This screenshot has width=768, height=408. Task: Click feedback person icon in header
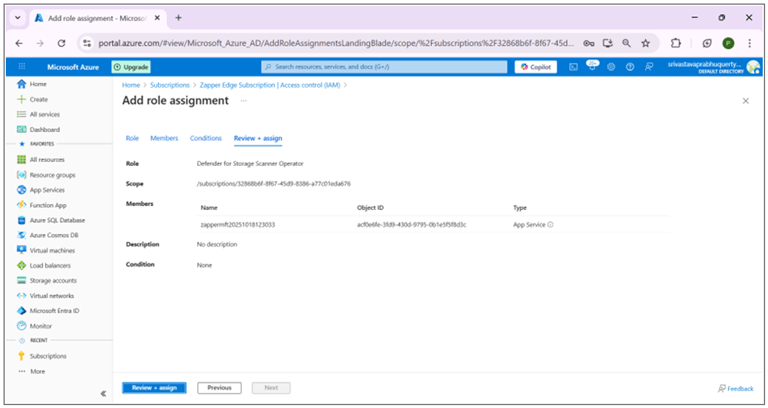click(649, 67)
